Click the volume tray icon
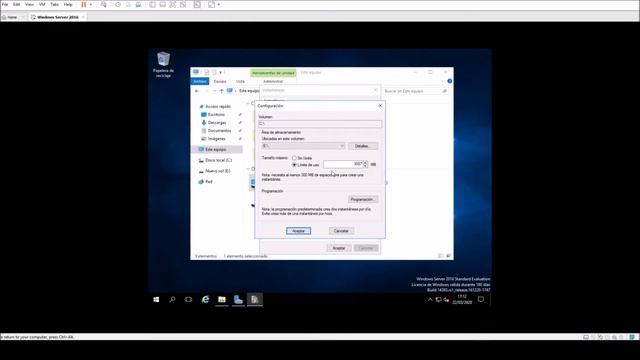 click(x=446, y=300)
